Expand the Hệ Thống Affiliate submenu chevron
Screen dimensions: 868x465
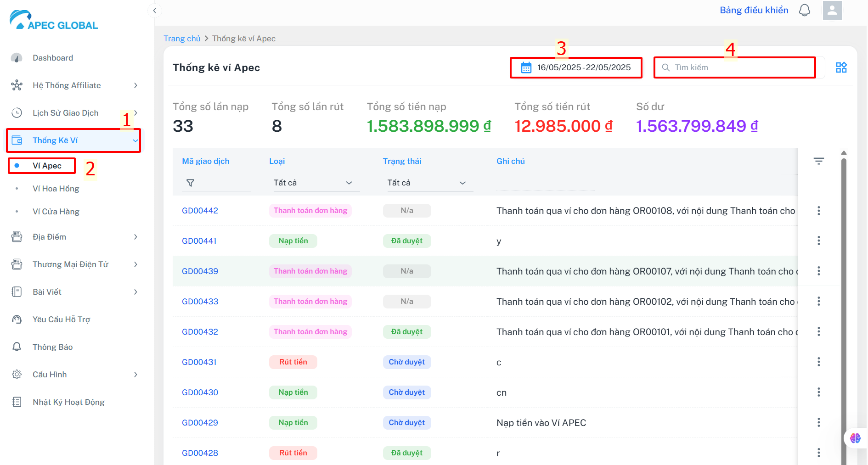click(135, 85)
